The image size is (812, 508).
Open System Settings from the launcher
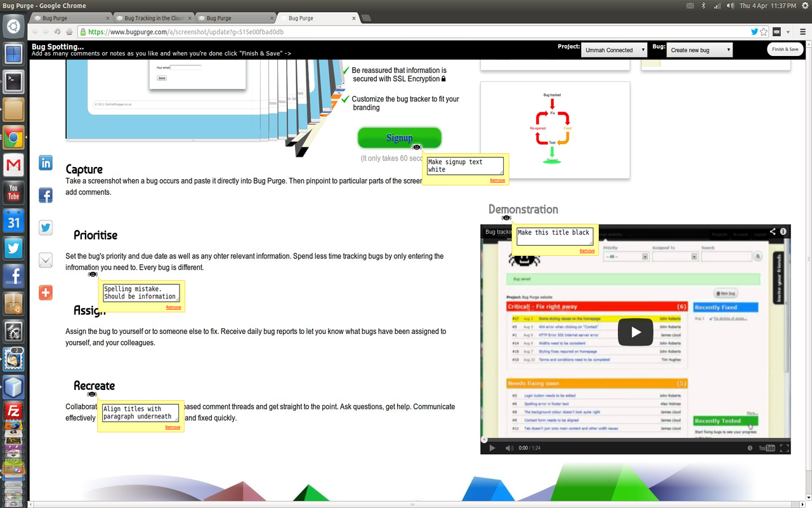tap(14, 330)
